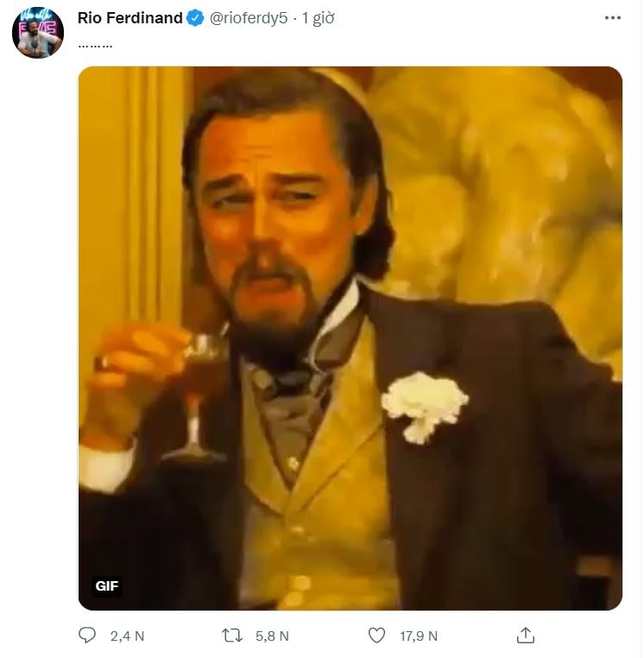The image size is (644, 658).
Task: Click the dotted tweet text line
Action: (95, 41)
